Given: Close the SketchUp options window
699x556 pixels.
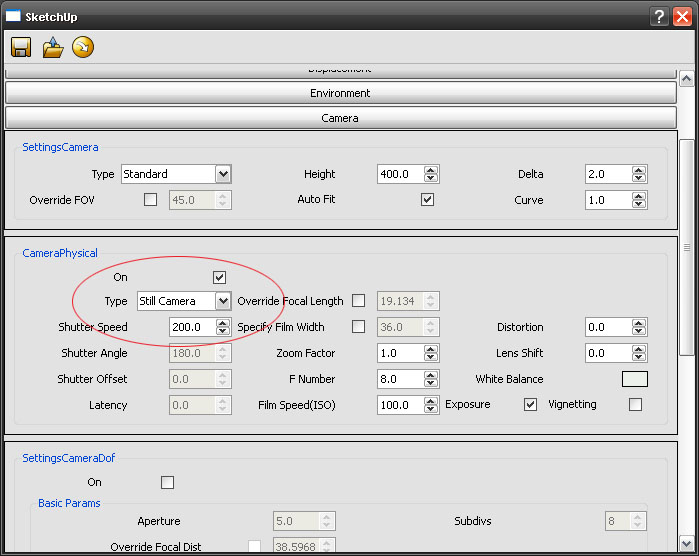Looking at the screenshot, I should 683,16.
